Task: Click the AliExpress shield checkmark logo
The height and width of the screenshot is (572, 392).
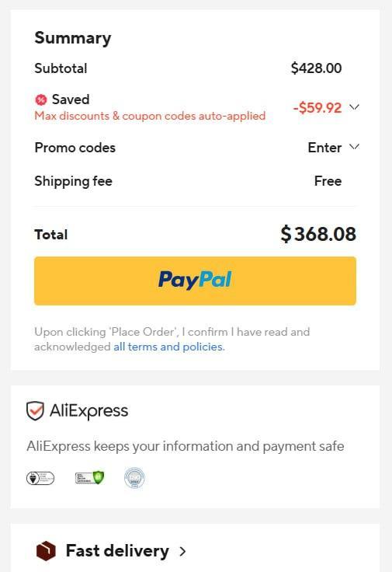Action: 36,411
